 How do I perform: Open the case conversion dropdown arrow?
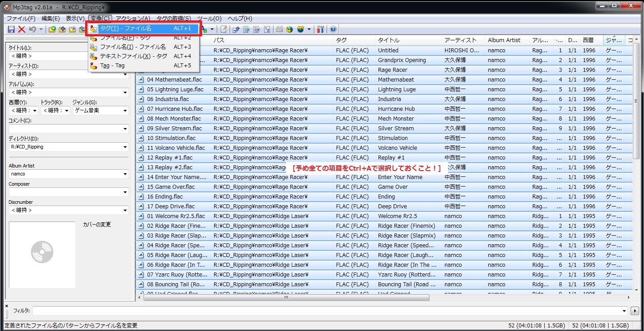pos(212,29)
